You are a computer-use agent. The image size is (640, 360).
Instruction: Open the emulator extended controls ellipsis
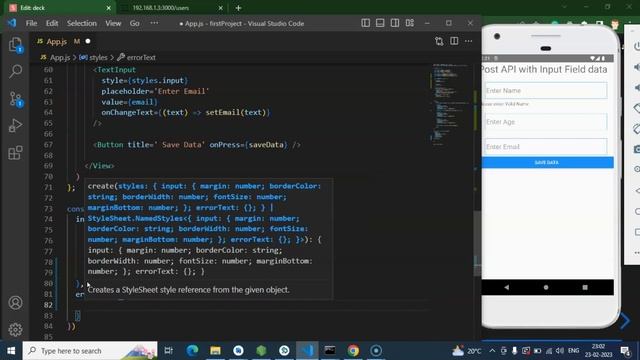[x=636, y=253]
